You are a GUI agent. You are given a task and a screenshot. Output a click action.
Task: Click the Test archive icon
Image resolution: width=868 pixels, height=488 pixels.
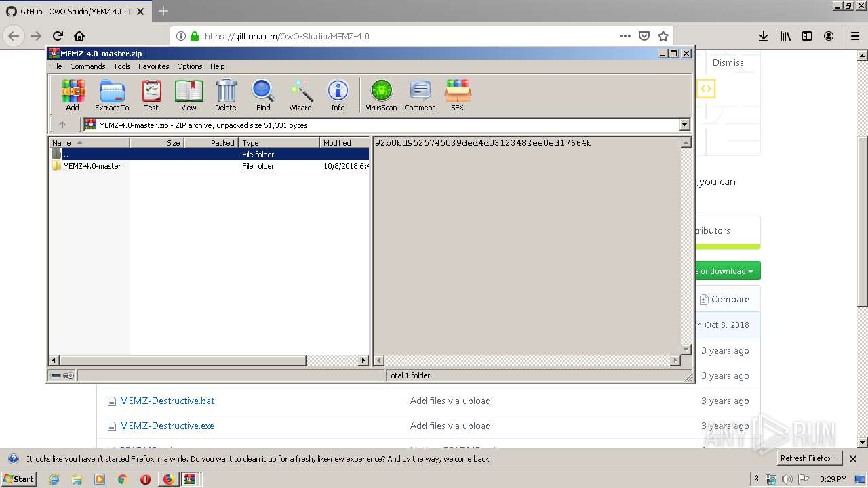point(151,95)
